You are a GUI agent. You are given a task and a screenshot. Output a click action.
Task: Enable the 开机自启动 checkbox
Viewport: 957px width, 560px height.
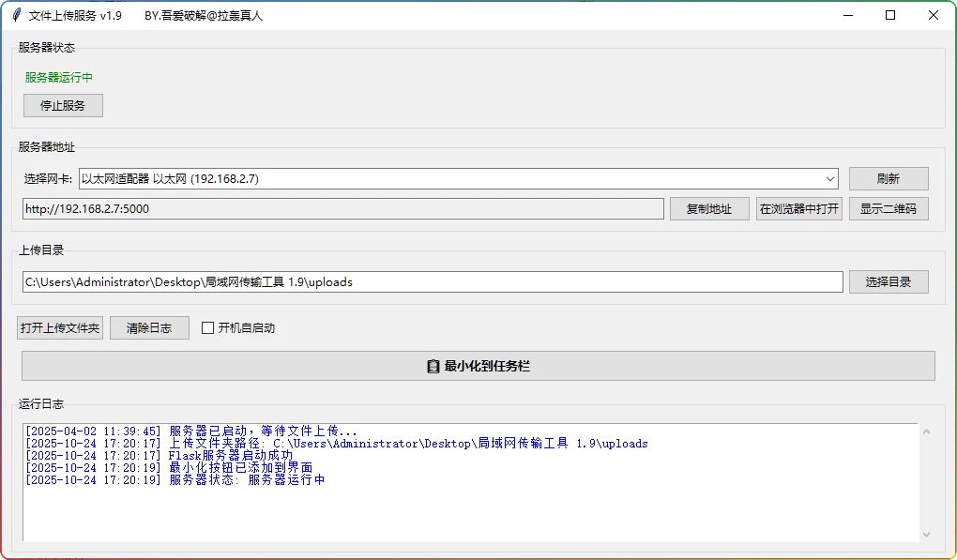pyautogui.click(x=208, y=327)
